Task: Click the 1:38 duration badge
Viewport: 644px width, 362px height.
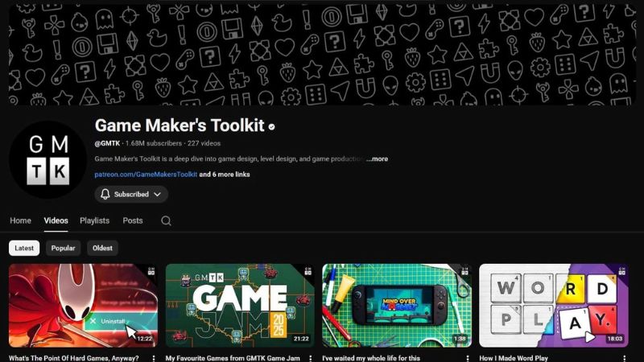Action: [x=460, y=339]
